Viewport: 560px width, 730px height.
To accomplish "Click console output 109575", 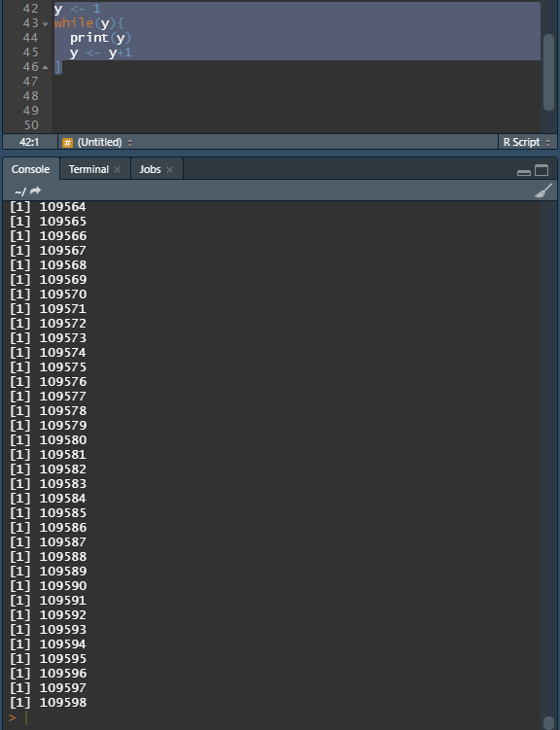I will 63,367.
